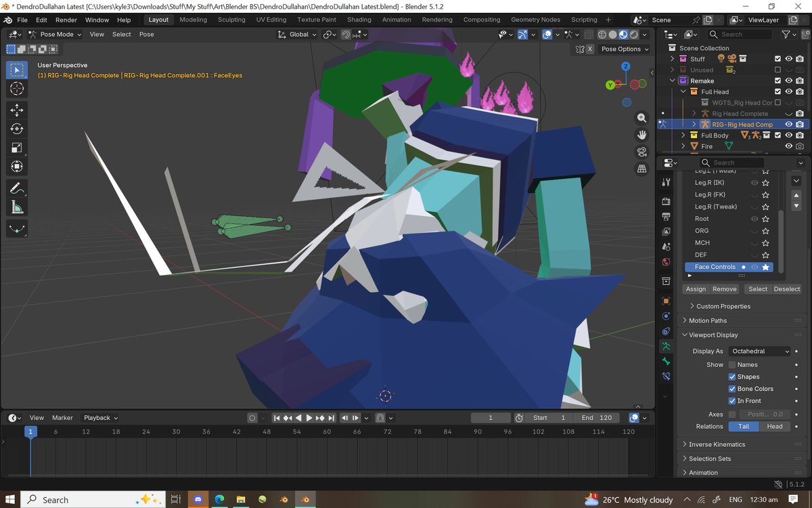The width and height of the screenshot is (812, 508).
Task: Select rendered viewport shading mode
Action: [635, 34]
